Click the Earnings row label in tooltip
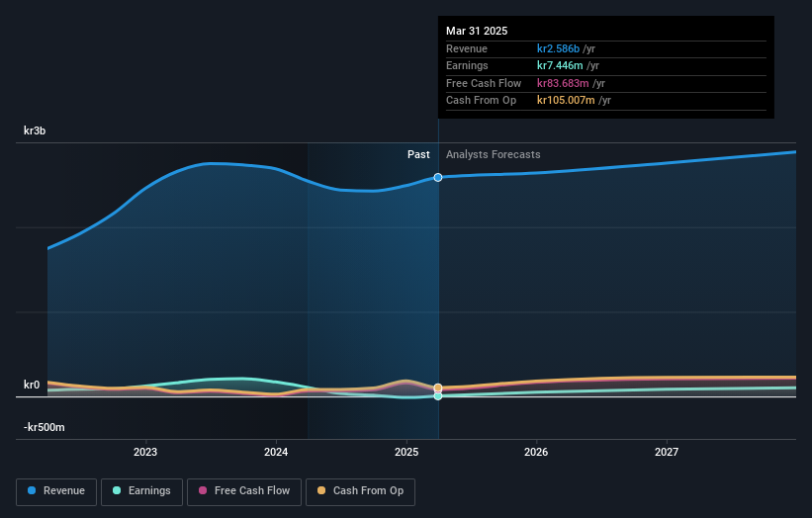Viewport: 812px width, 518px height. point(467,65)
